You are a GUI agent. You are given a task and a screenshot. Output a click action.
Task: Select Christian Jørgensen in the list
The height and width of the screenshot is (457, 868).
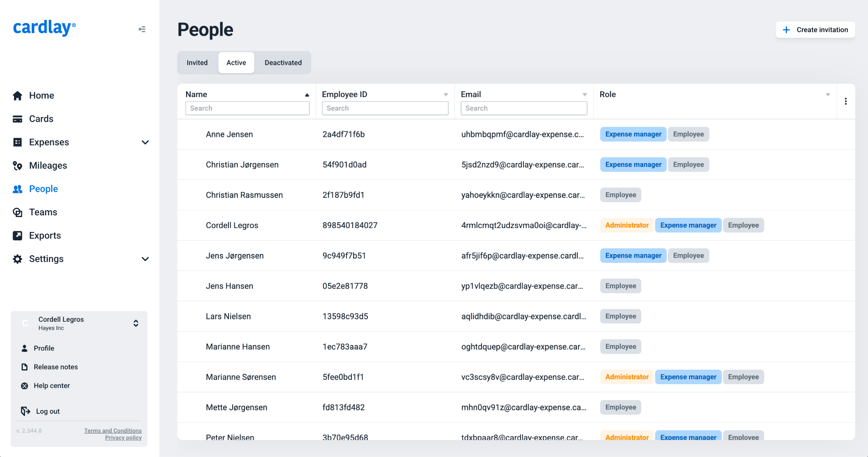point(242,164)
